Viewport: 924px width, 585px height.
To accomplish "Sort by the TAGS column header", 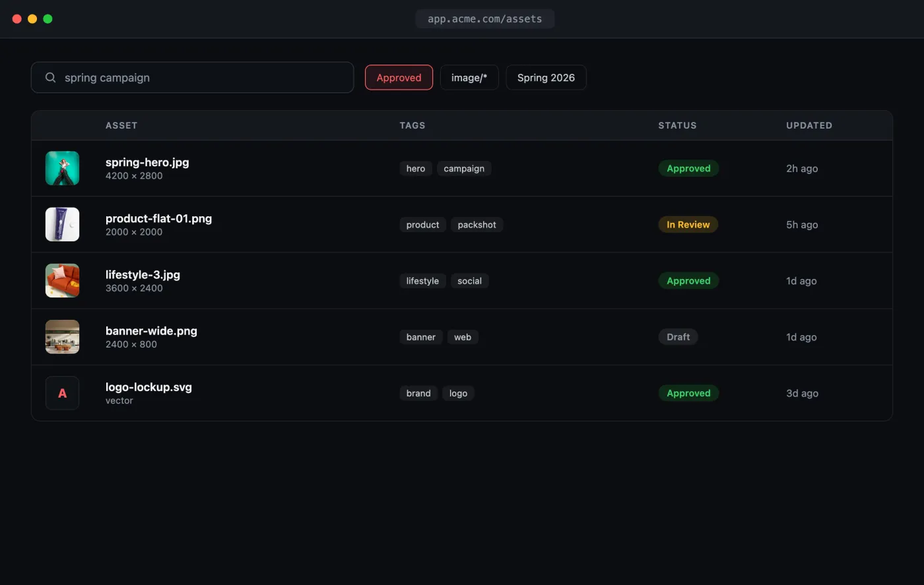I will tap(412, 125).
